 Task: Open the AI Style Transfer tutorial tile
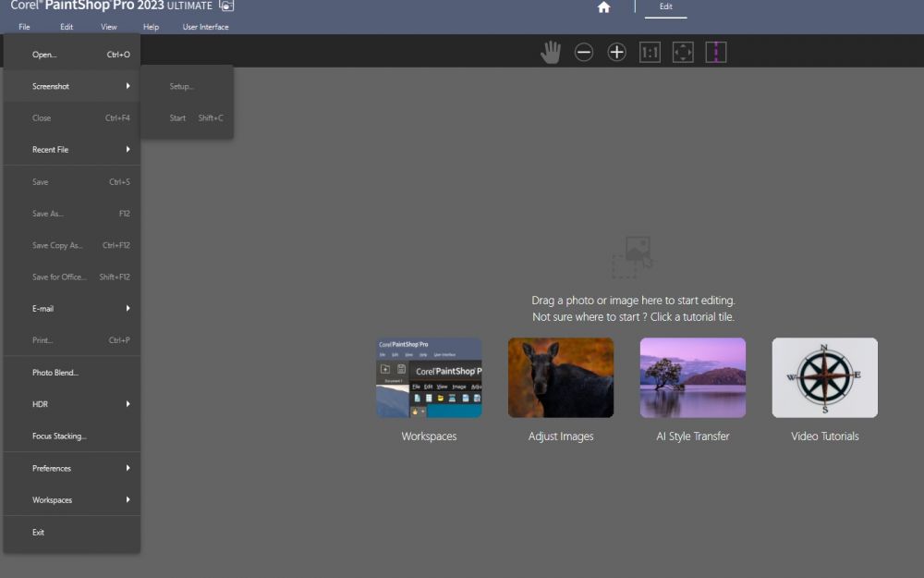(x=692, y=377)
